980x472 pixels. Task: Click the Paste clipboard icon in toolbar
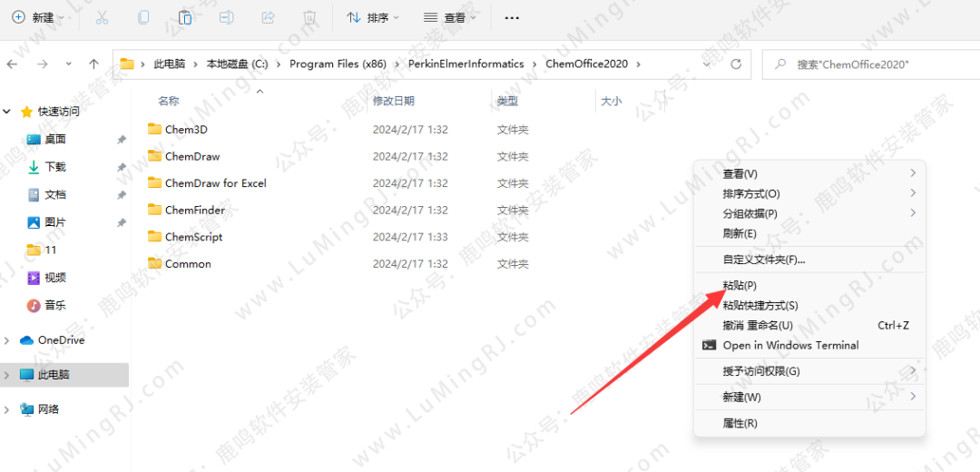185,17
